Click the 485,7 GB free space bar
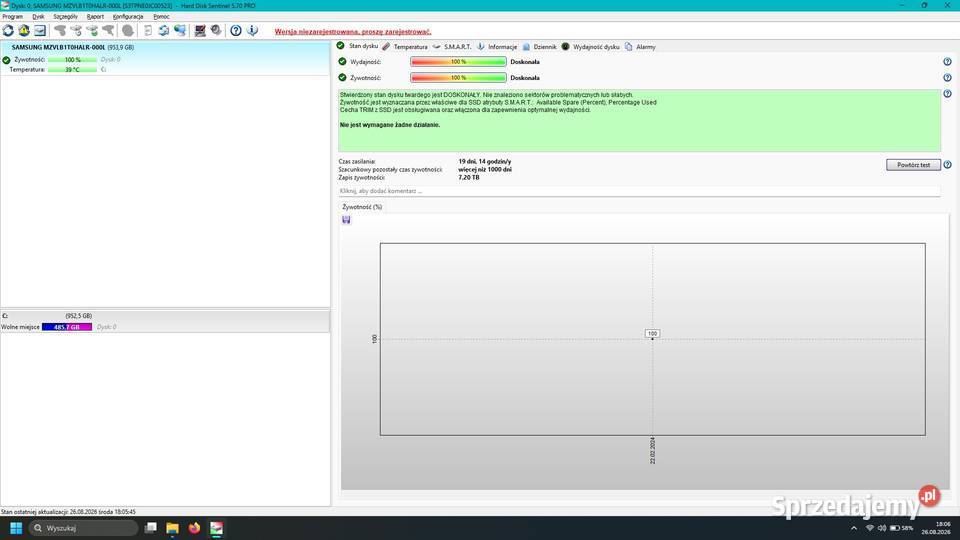960x540 pixels. pyautogui.click(x=67, y=327)
